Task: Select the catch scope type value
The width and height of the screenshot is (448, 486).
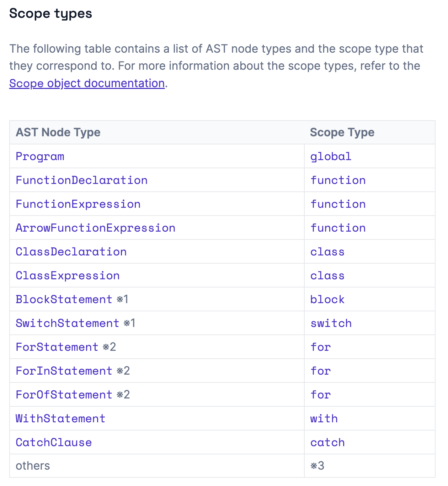Action: (x=327, y=443)
